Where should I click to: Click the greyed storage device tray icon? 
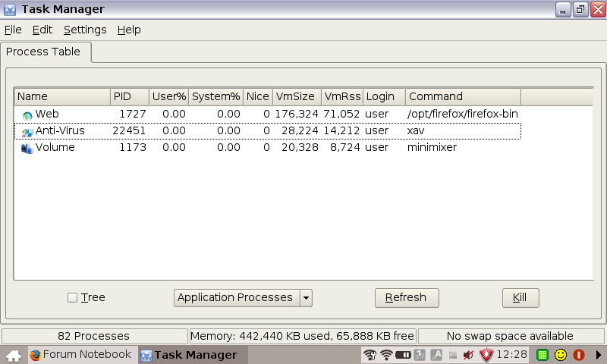(452, 355)
